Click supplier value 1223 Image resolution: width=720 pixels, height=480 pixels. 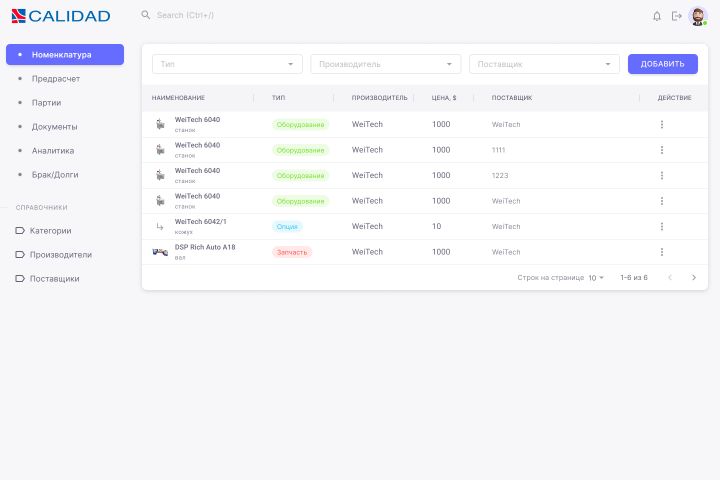[x=500, y=175]
